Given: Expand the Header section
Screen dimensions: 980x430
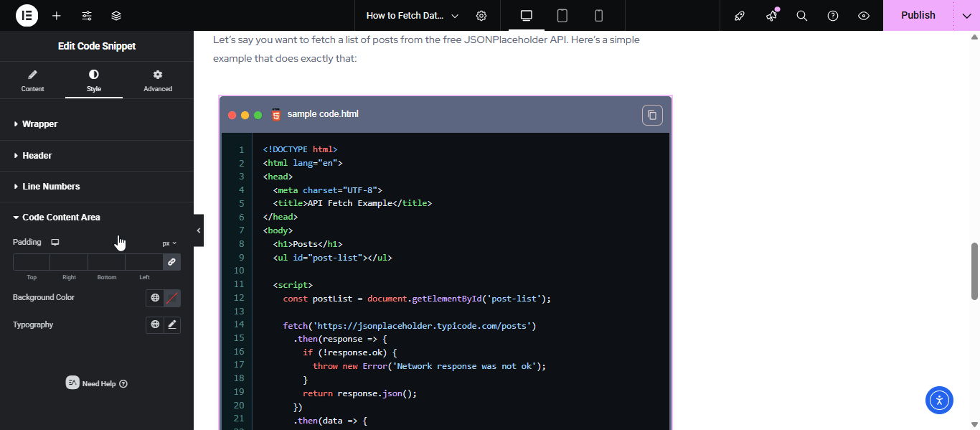Looking at the screenshot, I should pos(97,156).
